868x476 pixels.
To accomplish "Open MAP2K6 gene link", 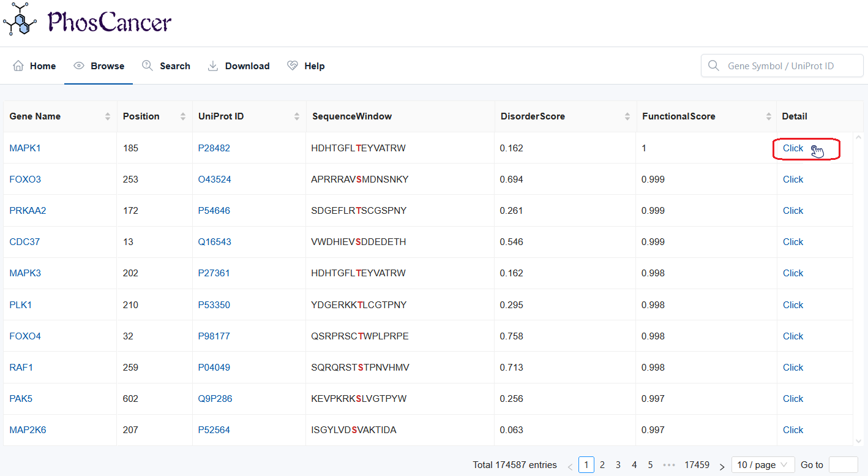I will click(28, 430).
